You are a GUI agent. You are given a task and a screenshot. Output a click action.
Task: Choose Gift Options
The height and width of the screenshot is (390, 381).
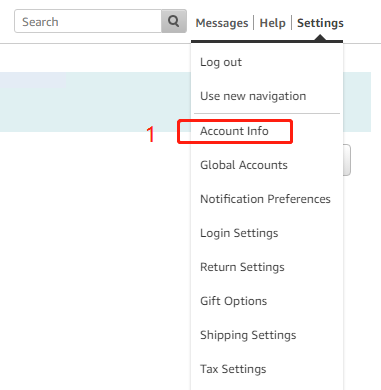coord(233,301)
